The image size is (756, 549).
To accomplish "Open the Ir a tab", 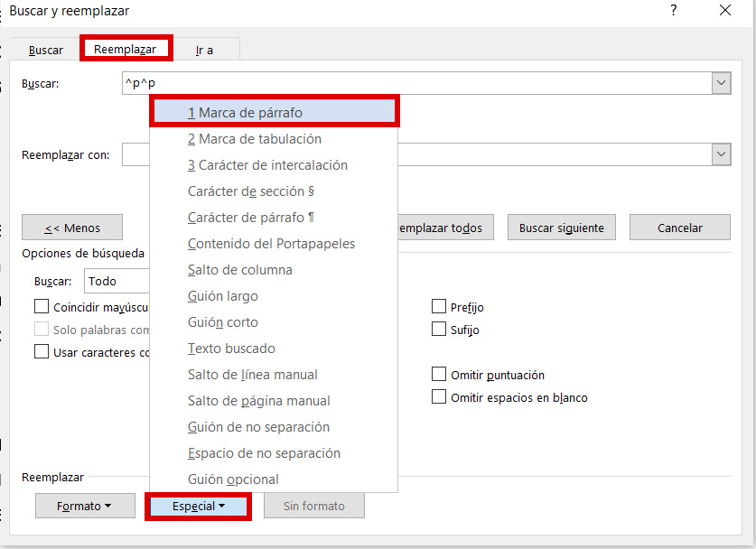I will 204,50.
